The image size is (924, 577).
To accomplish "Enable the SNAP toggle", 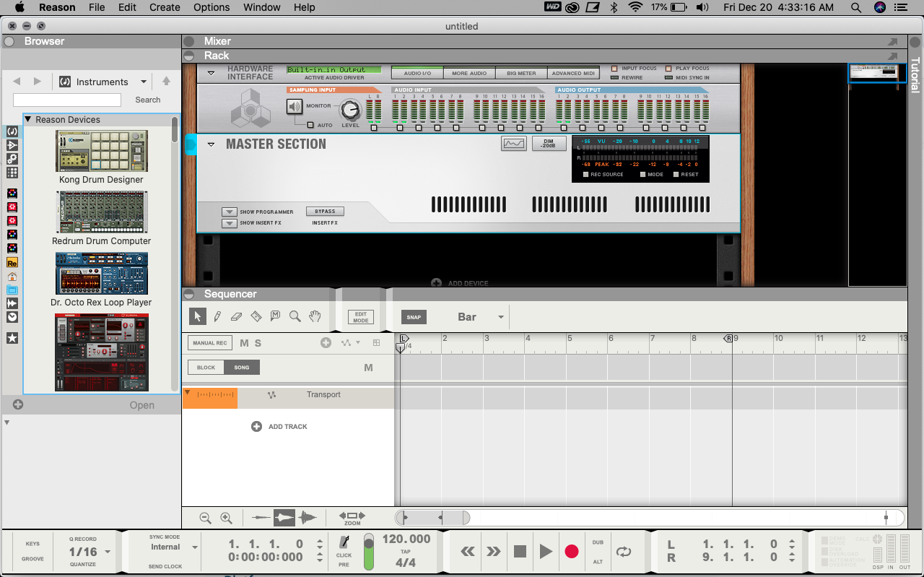I will [x=414, y=317].
